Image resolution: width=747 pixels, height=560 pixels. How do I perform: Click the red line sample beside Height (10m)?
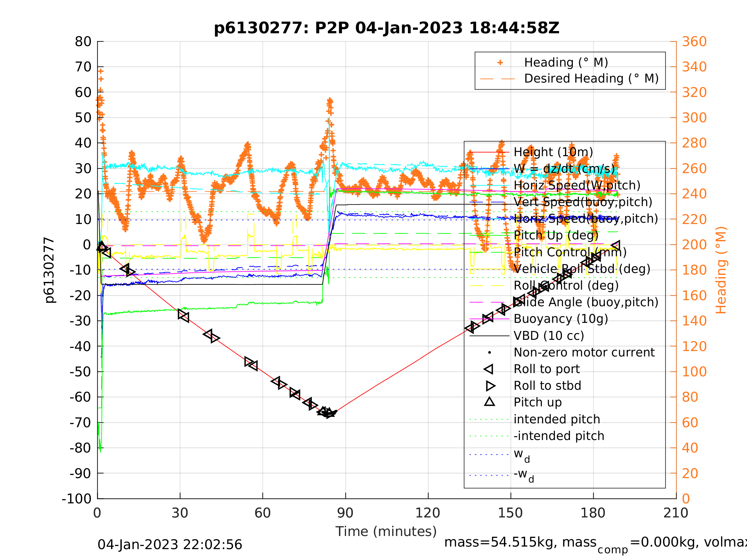[x=489, y=152]
